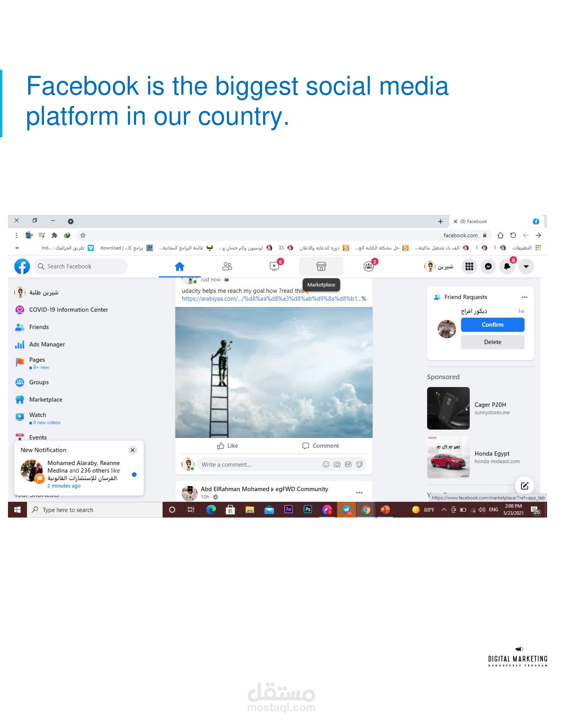This screenshot has height=728, width=563.
Task: Open the notifications bell icon
Action: tap(507, 266)
